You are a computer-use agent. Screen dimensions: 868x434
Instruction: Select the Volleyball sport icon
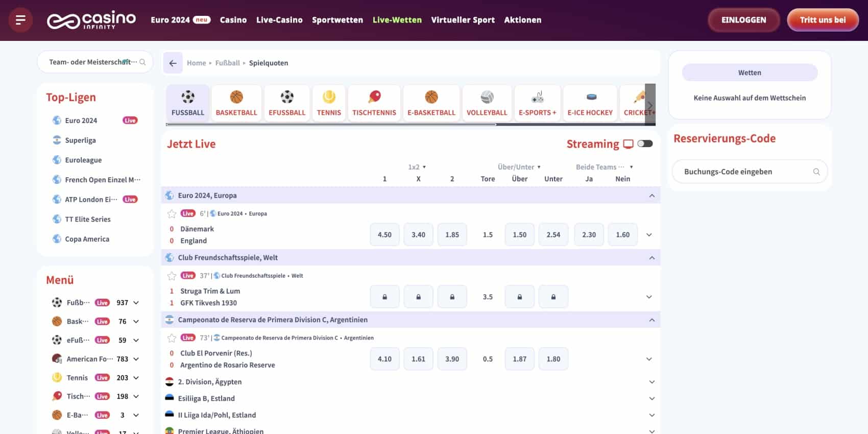[x=487, y=104]
